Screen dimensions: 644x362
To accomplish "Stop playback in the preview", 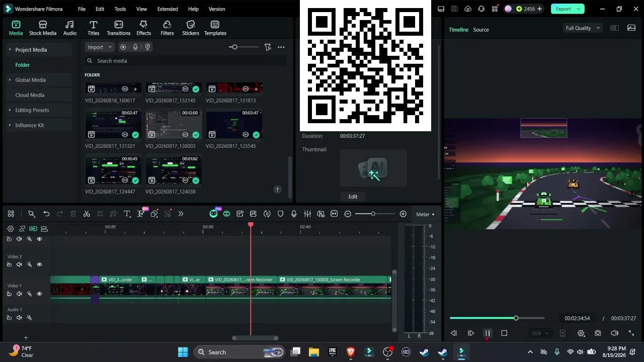I will pos(504,333).
